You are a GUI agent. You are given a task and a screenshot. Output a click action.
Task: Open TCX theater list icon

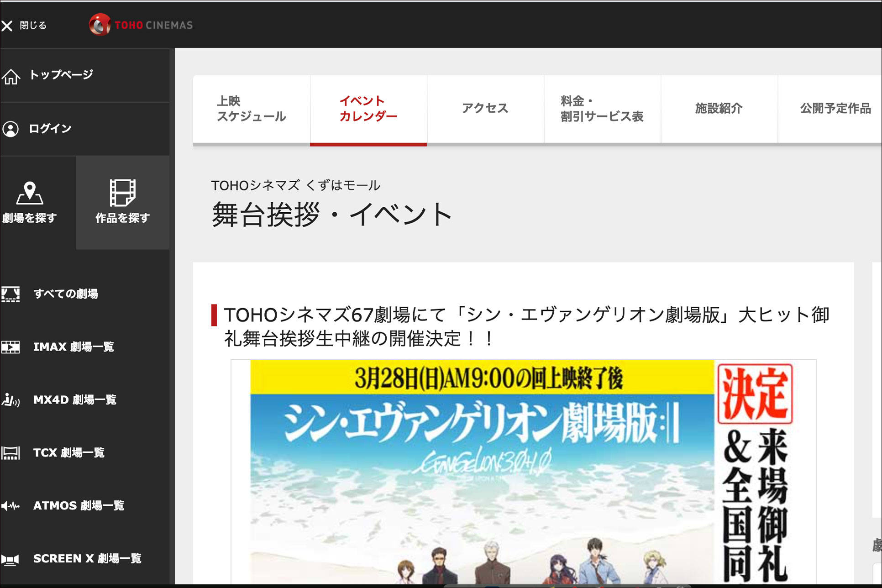(x=11, y=453)
